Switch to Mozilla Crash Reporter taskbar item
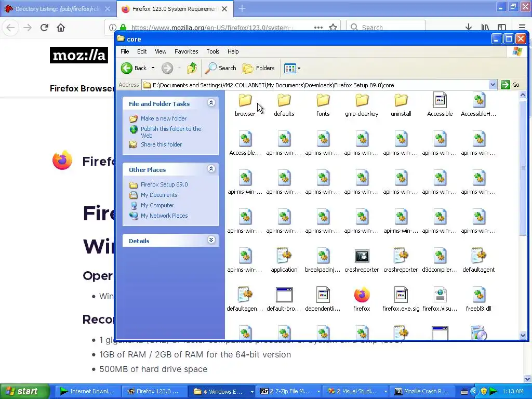 pyautogui.click(x=422, y=392)
